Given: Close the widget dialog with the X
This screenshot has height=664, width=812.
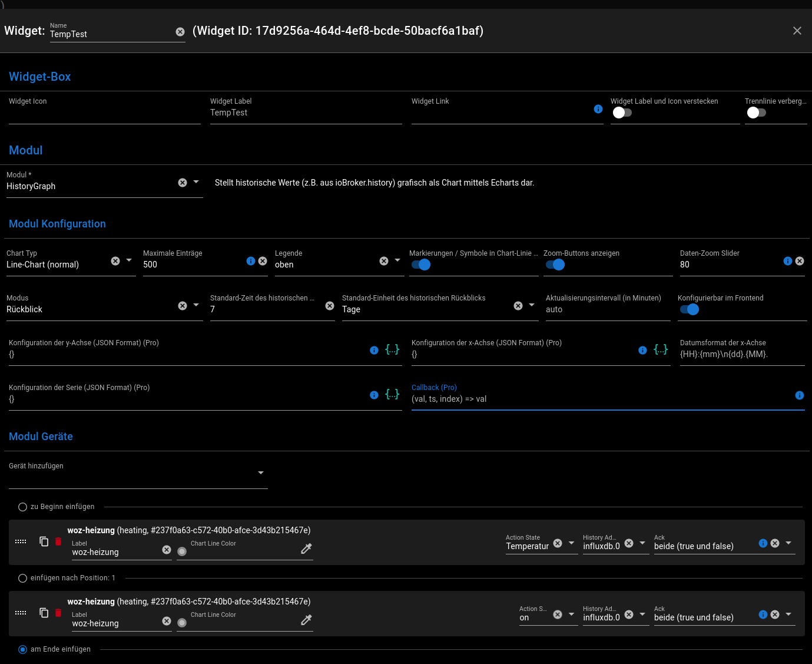Looking at the screenshot, I should (x=797, y=31).
